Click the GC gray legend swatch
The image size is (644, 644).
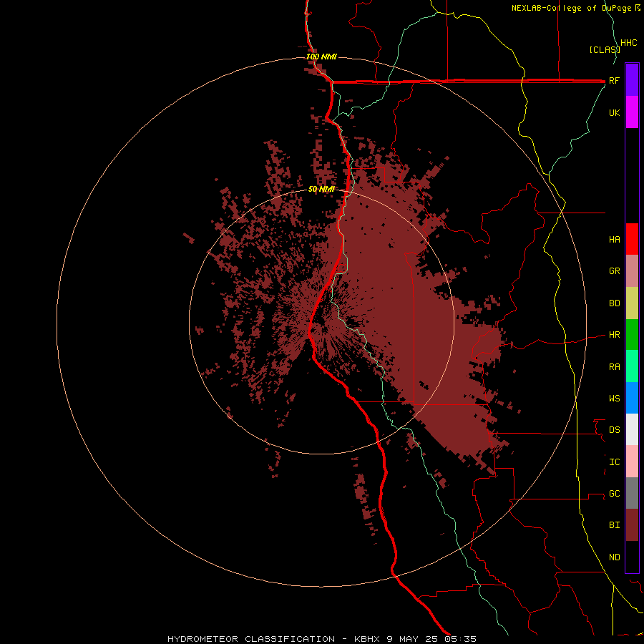tap(632, 493)
